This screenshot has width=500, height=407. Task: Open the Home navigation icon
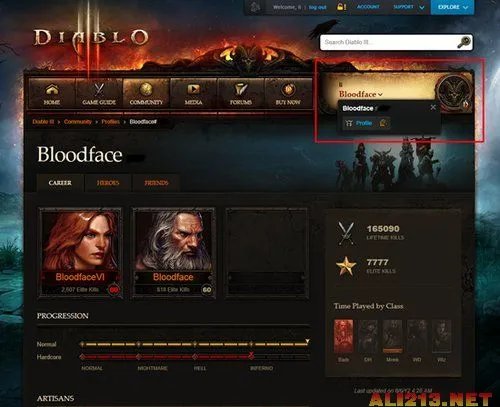pos(52,90)
